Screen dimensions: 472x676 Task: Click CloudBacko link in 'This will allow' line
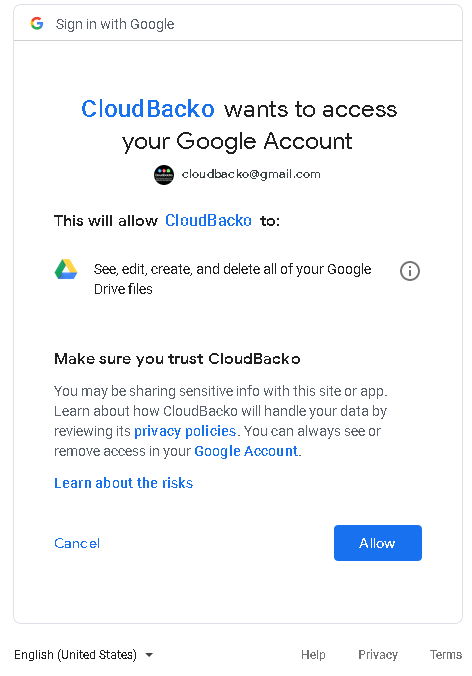click(209, 220)
